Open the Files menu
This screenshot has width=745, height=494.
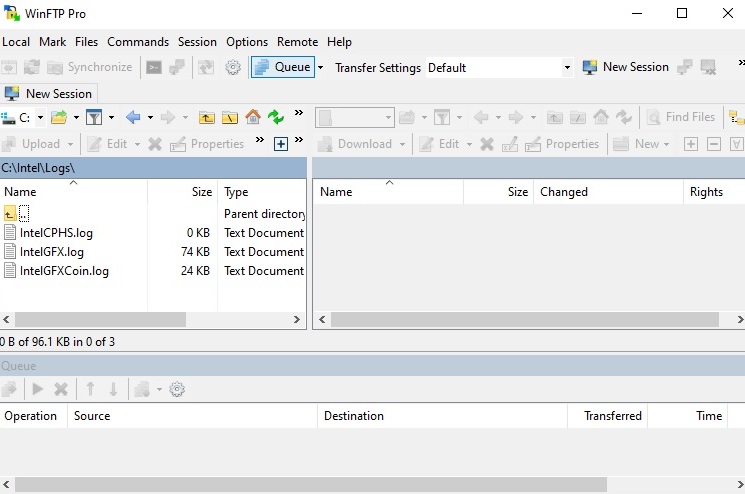(86, 42)
